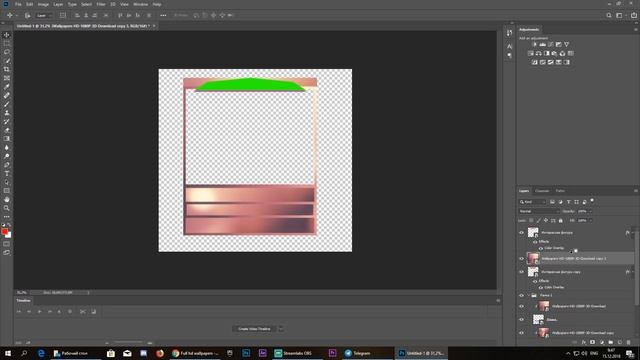Open the blend mode Normal dropdown
The image size is (640, 360).
539,211
